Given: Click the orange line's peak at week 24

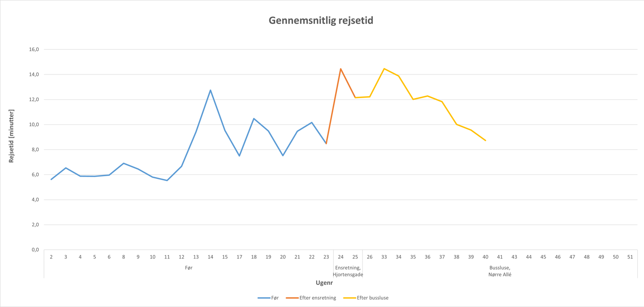Looking at the screenshot, I should [x=341, y=69].
